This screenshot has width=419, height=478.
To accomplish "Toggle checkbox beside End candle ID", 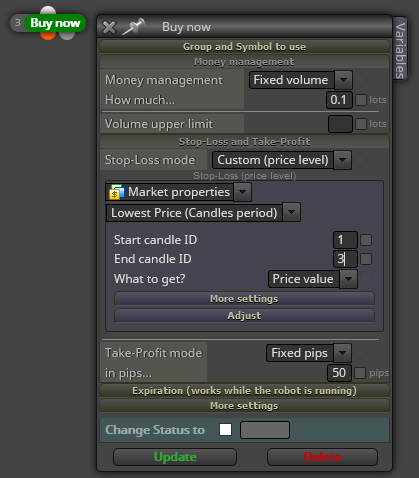I will pyautogui.click(x=366, y=259).
